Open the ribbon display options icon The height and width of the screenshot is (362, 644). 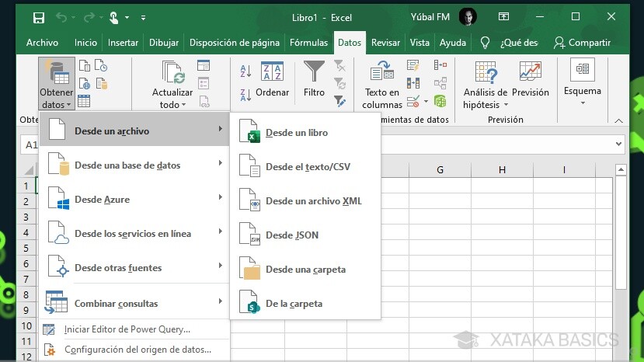point(503,17)
